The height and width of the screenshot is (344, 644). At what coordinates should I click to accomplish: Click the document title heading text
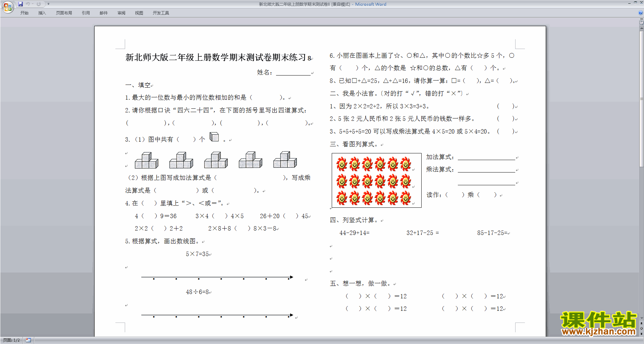point(218,57)
